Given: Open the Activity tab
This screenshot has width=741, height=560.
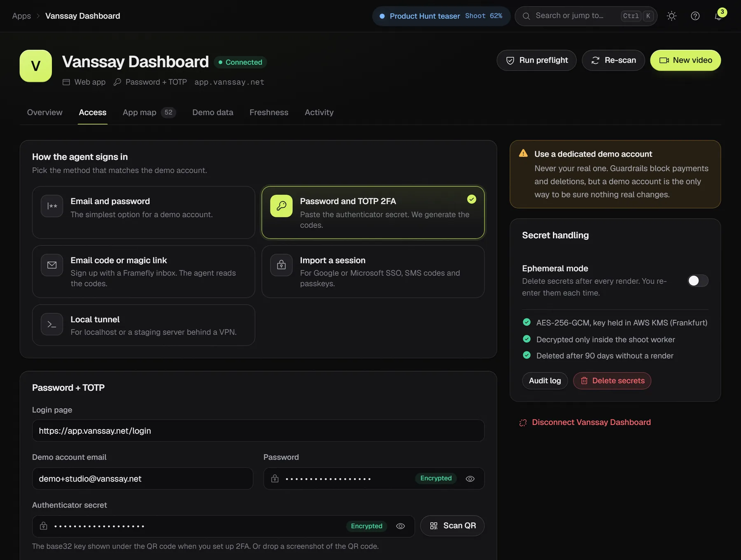Looking at the screenshot, I should (319, 112).
